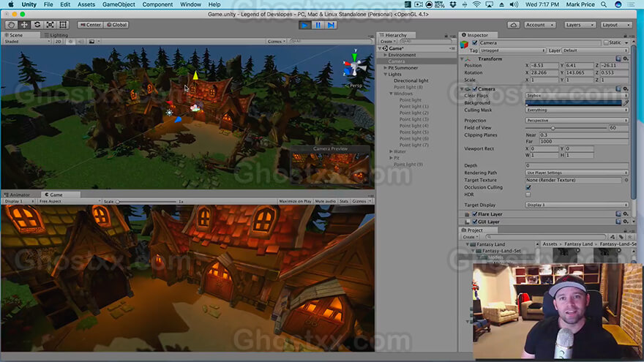Enable the HDR checkbox
The width and height of the screenshot is (644, 362).
tap(528, 195)
